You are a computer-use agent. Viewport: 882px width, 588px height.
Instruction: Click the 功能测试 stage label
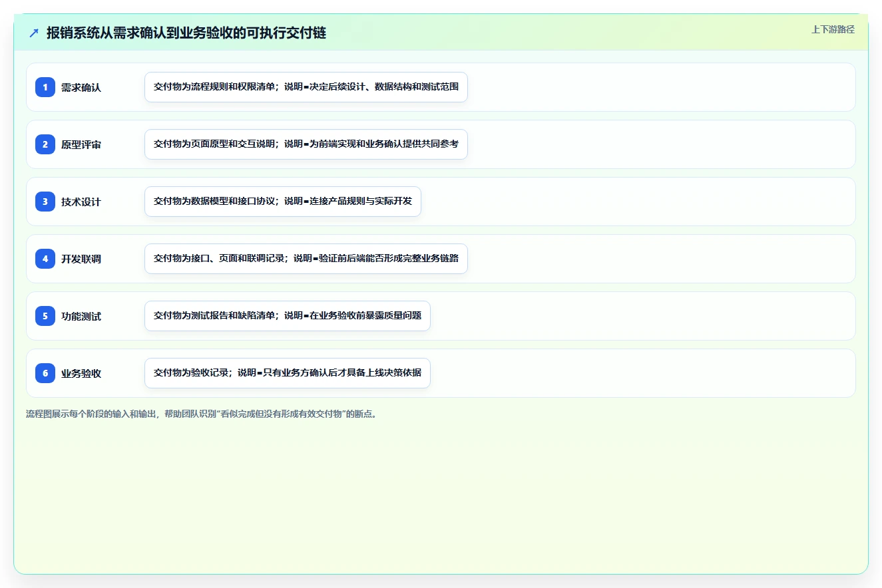click(x=81, y=316)
